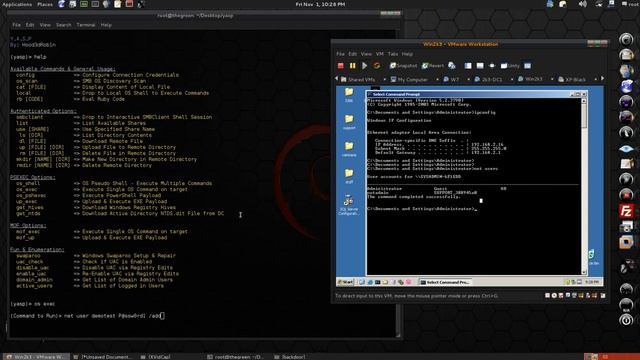The width and height of the screenshot is (640, 360).
Task: Click the Restart guest icon in VMware toolbar
Action: click(376, 66)
